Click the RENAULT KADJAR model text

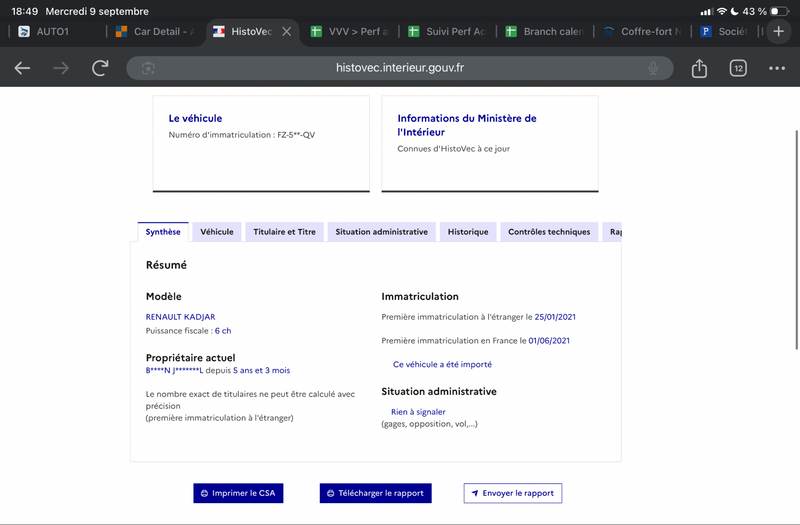181,317
